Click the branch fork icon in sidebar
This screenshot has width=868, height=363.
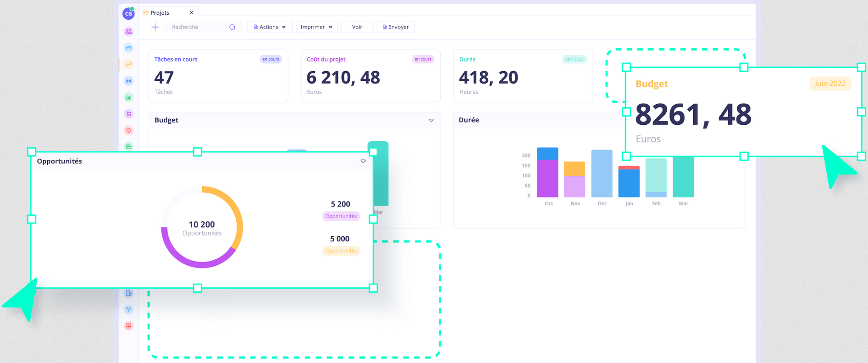[x=128, y=310]
